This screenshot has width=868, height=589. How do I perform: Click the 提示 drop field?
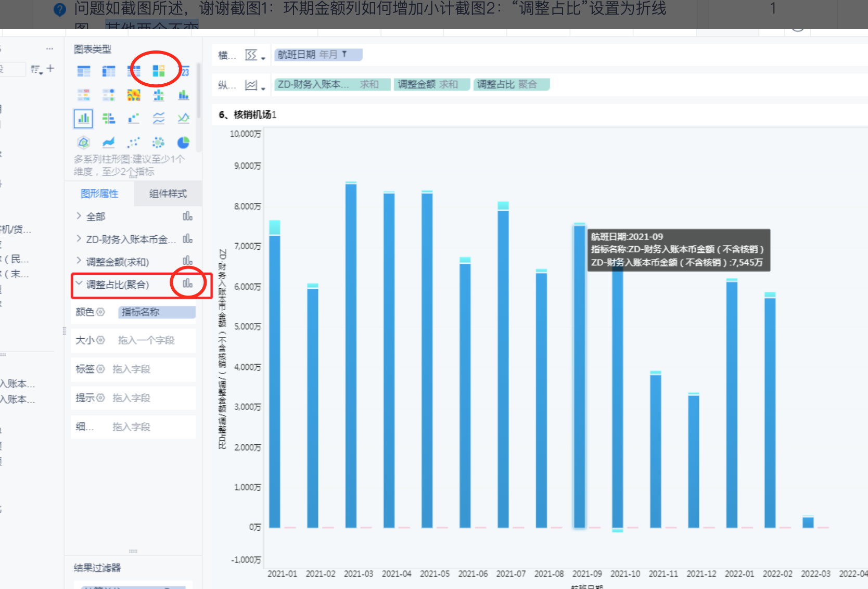(x=132, y=398)
